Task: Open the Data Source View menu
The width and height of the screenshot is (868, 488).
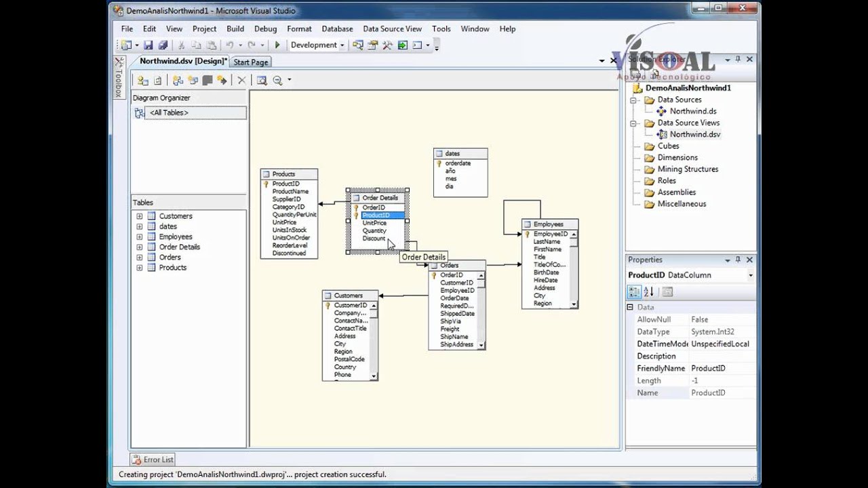Action: [392, 28]
